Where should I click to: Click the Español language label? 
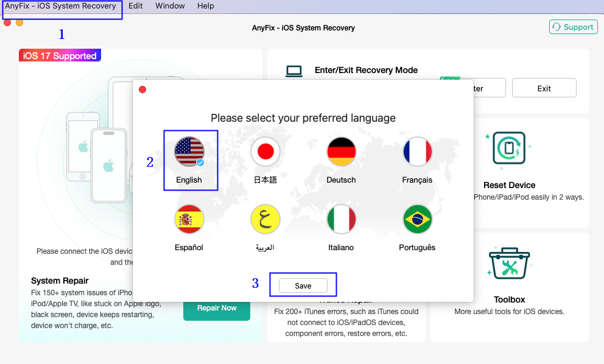189,247
